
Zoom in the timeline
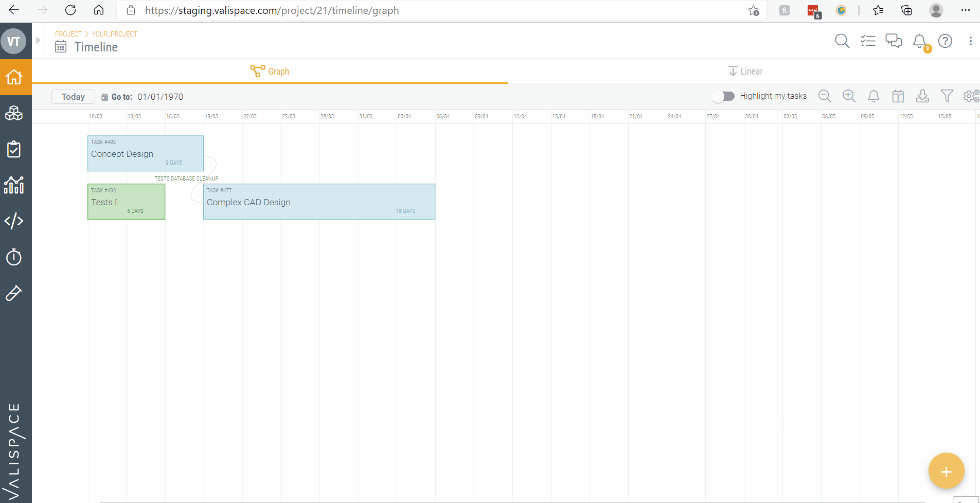[x=849, y=96]
